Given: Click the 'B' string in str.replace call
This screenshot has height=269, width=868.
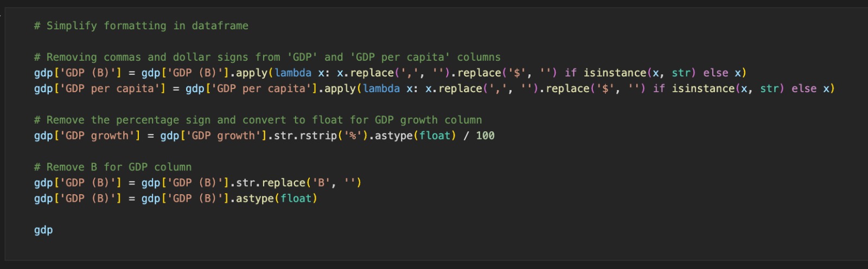Looking at the screenshot, I should [x=321, y=183].
